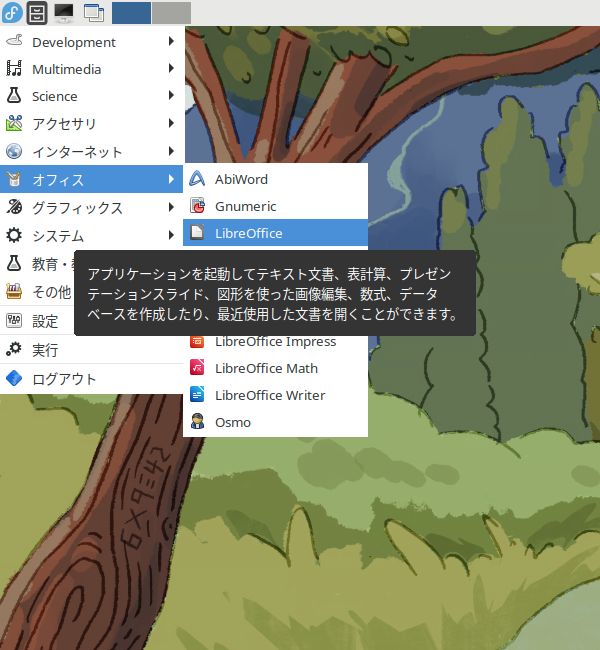Click the グラフィックス category icon

point(14,207)
